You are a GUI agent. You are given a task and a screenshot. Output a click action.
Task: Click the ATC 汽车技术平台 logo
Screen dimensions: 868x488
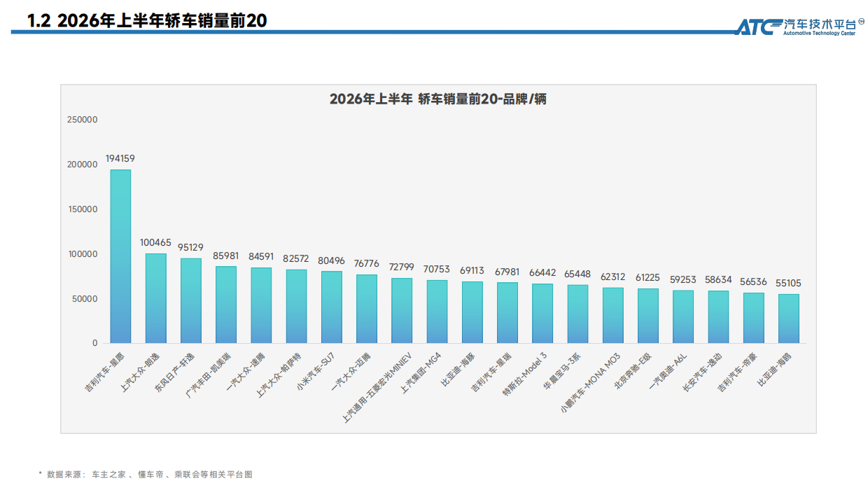[x=800, y=26]
